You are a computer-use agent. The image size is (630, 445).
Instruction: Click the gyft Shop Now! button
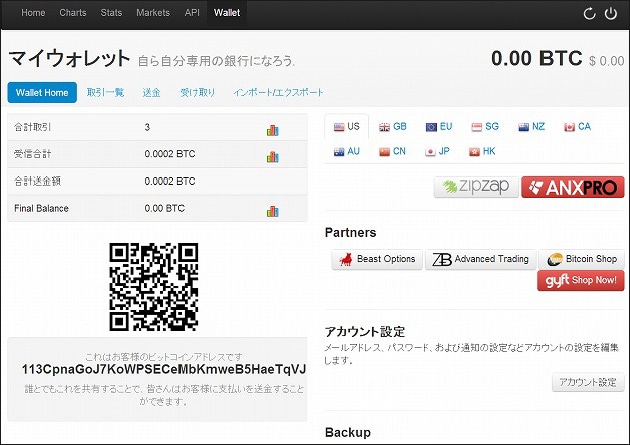click(x=581, y=280)
